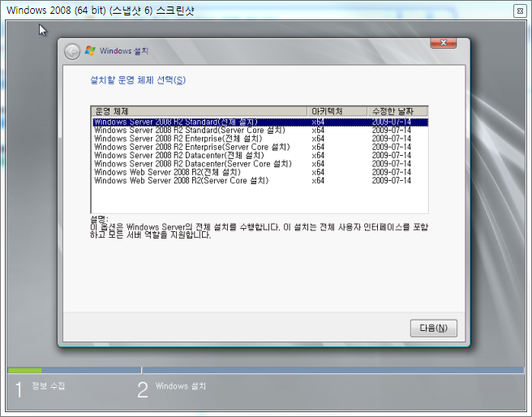Click the Windows flag logo icon
Image resolution: width=532 pixels, height=417 pixels.
pos(90,51)
